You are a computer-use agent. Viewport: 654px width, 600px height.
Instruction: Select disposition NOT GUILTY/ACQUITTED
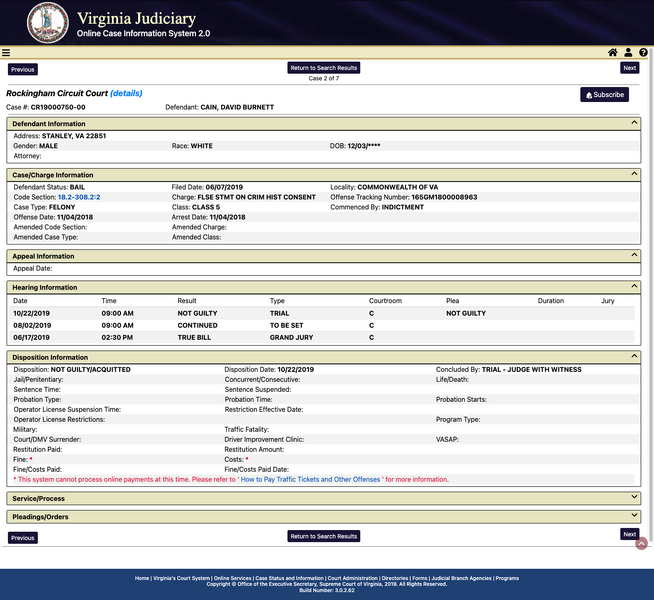point(91,369)
